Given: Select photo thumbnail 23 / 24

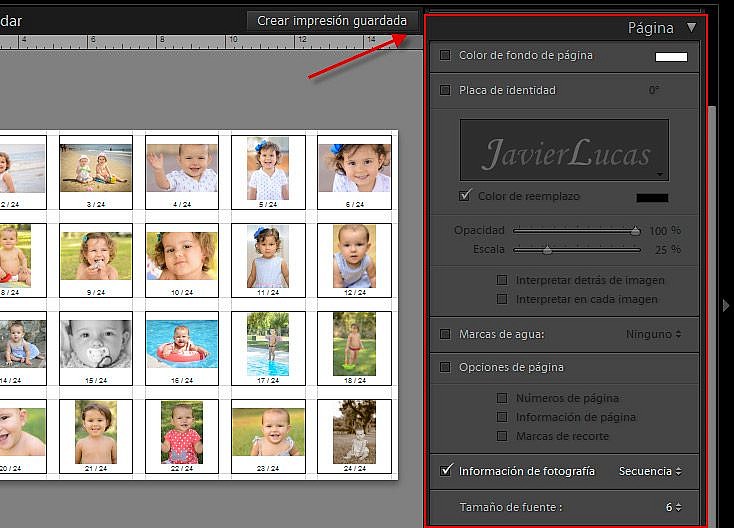Looking at the screenshot, I should pyautogui.click(x=268, y=436).
